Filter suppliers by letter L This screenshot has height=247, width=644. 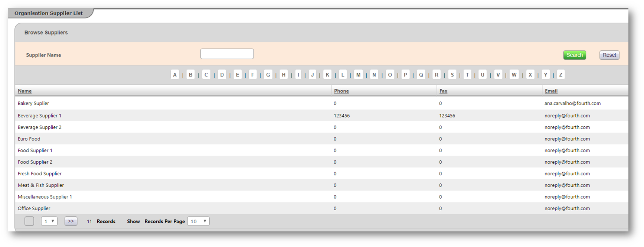tap(343, 75)
